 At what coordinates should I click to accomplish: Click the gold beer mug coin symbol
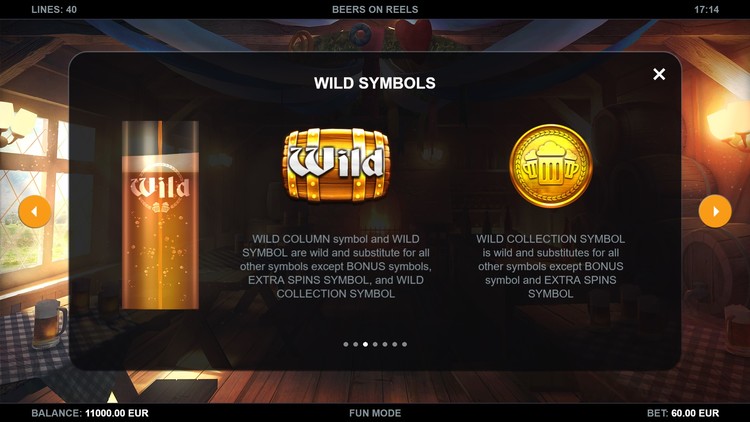click(x=551, y=166)
